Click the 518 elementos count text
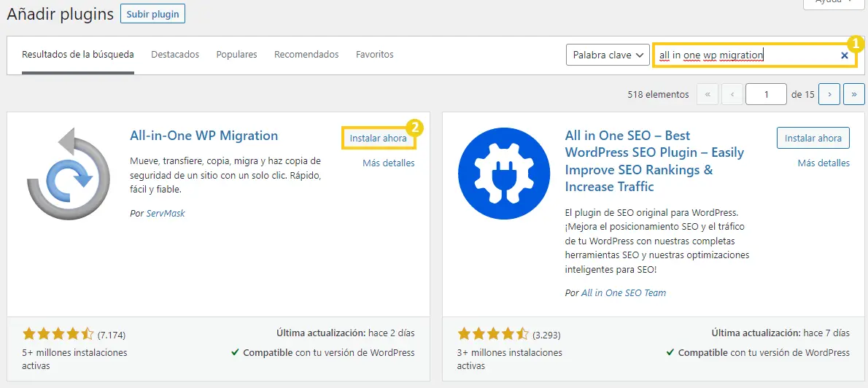Image resolution: width=868 pixels, height=388 pixels. coord(658,95)
